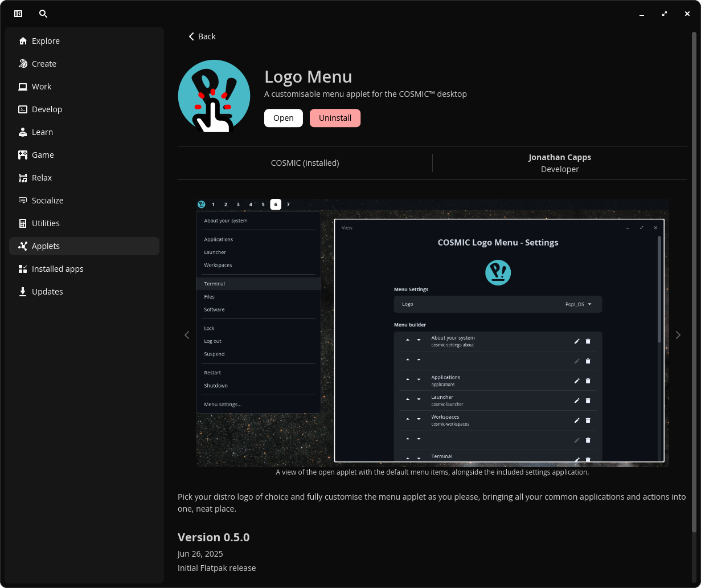Click the Jonathan Capps developer entry
The height and width of the screenshot is (588, 701).
coord(560,163)
